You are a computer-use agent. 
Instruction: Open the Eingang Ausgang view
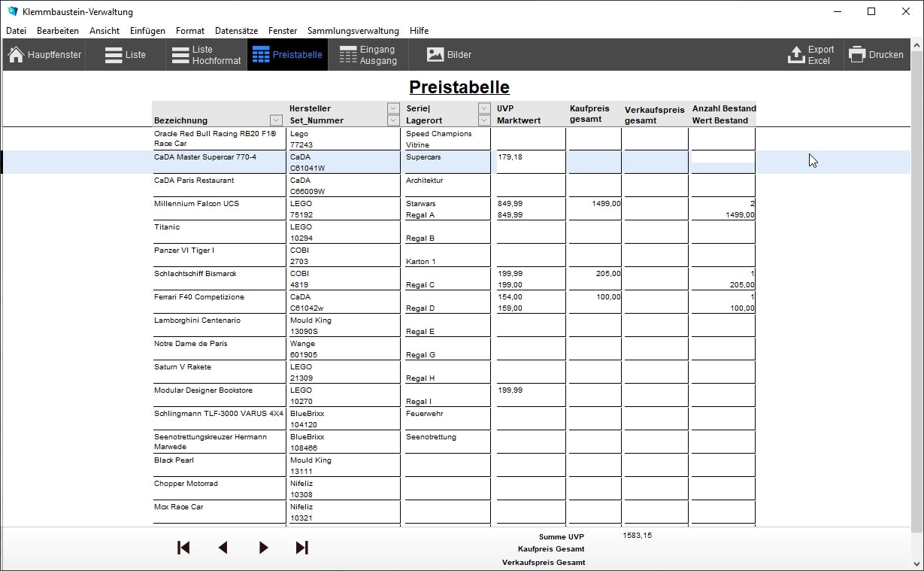(368, 55)
